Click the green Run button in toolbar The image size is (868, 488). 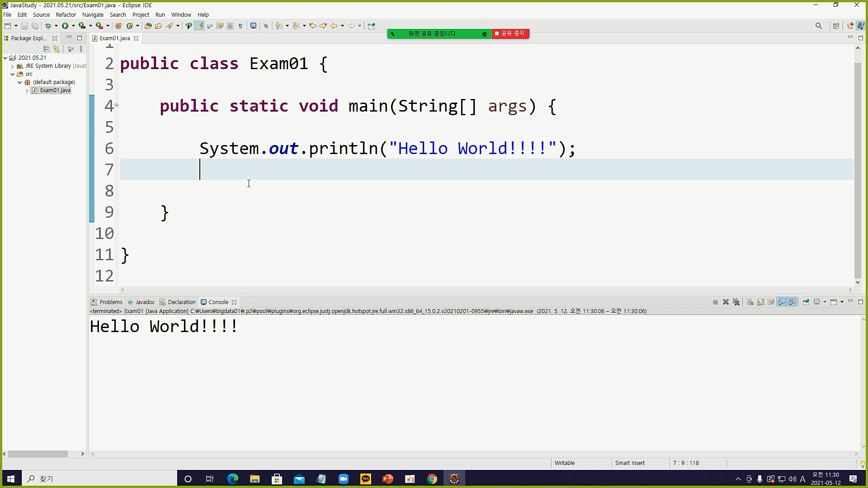click(x=65, y=26)
